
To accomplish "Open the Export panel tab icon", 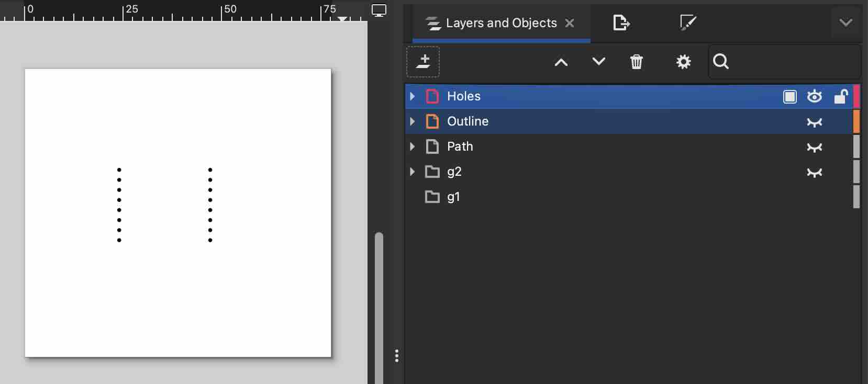I will 621,22.
